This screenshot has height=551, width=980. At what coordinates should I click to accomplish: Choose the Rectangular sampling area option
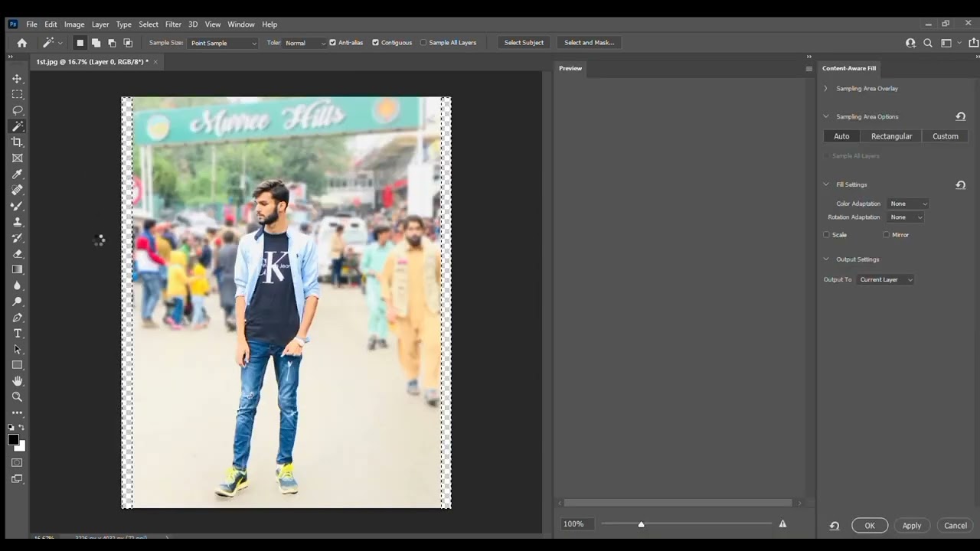tap(891, 136)
